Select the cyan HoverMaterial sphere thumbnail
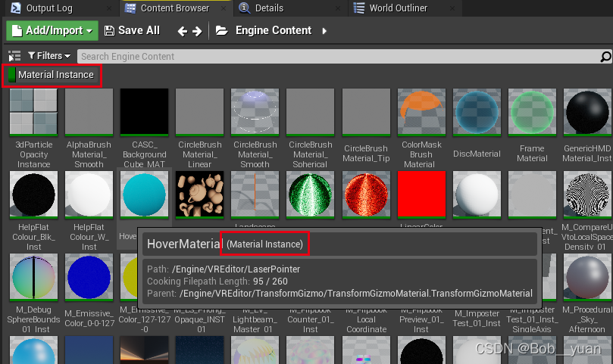 (144, 194)
